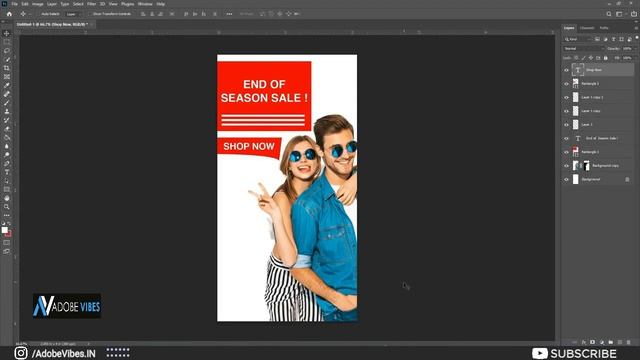Viewport: 640px width, 360px height.
Task: Click the Background copy layer mask thumbnail
Action: (x=587, y=166)
